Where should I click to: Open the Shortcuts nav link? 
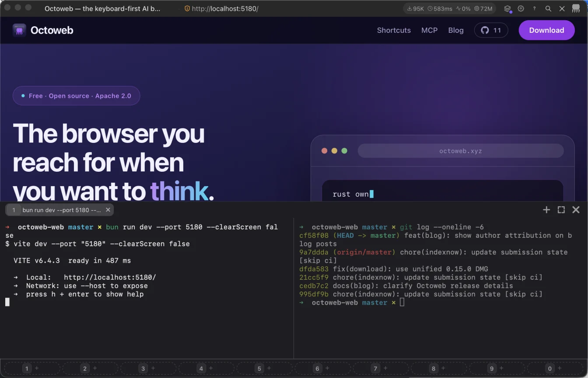394,30
